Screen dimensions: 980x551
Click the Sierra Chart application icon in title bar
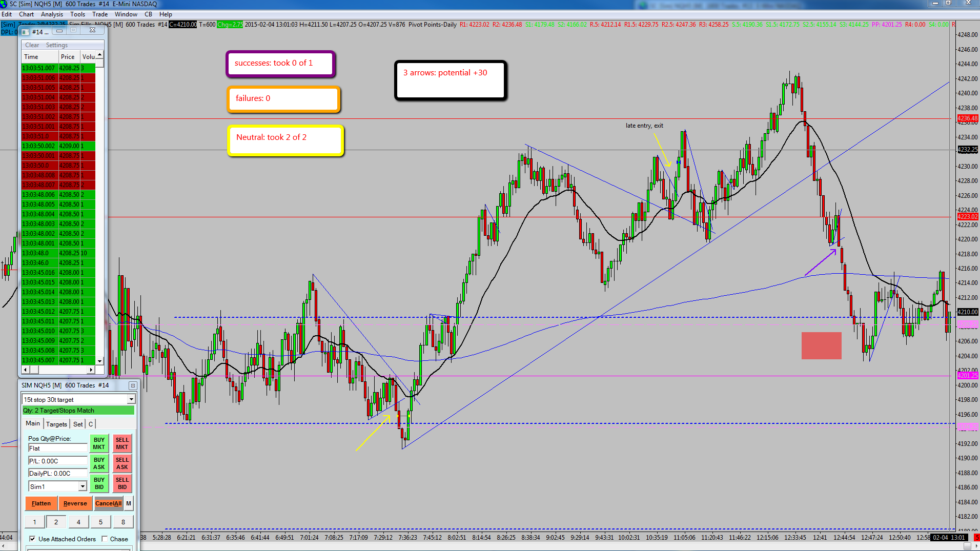[4, 4]
